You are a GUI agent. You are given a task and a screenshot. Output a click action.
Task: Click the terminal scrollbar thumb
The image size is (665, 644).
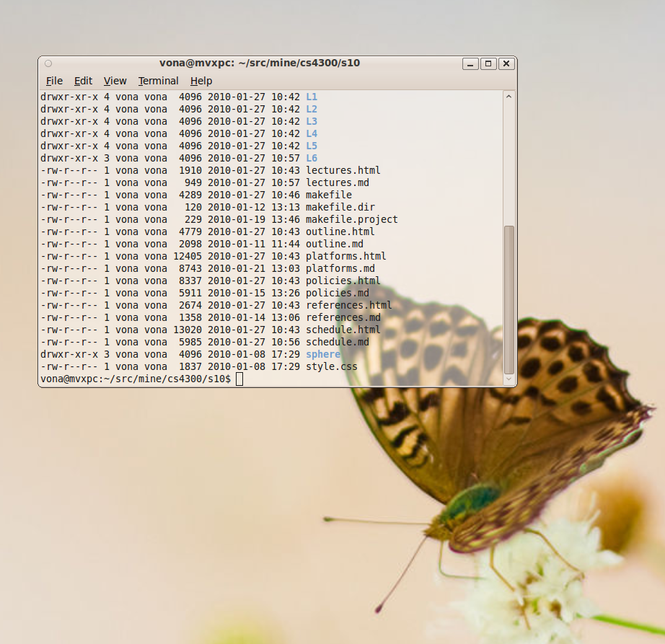509,299
